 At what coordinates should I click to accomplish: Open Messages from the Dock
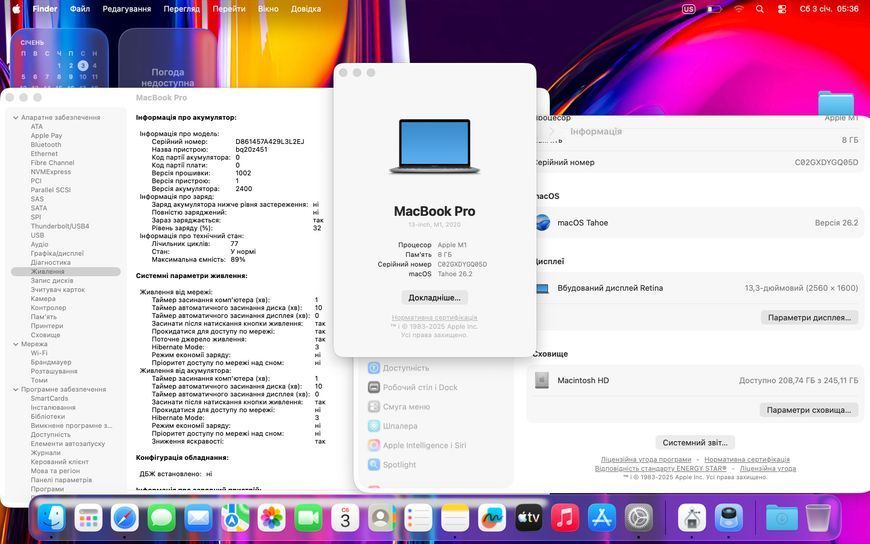pos(161,518)
